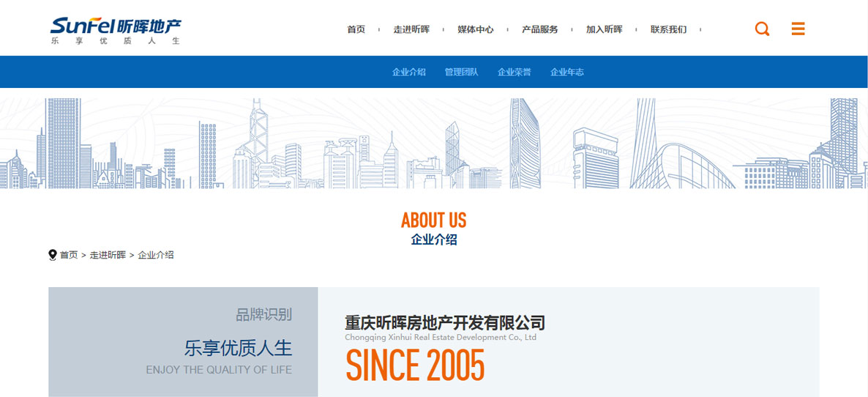The height and width of the screenshot is (397, 868).
Task: Open 联系我们 menu item
Action: click(x=668, y=29)
